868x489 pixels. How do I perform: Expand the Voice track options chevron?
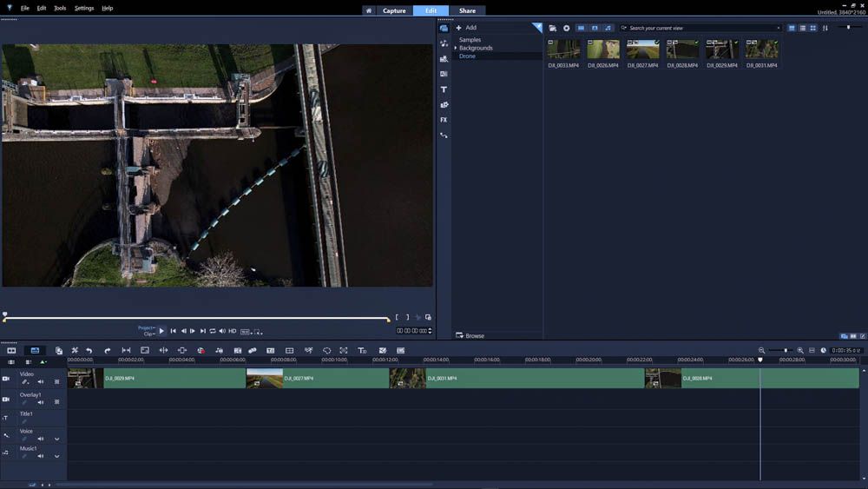pos(57,439)
